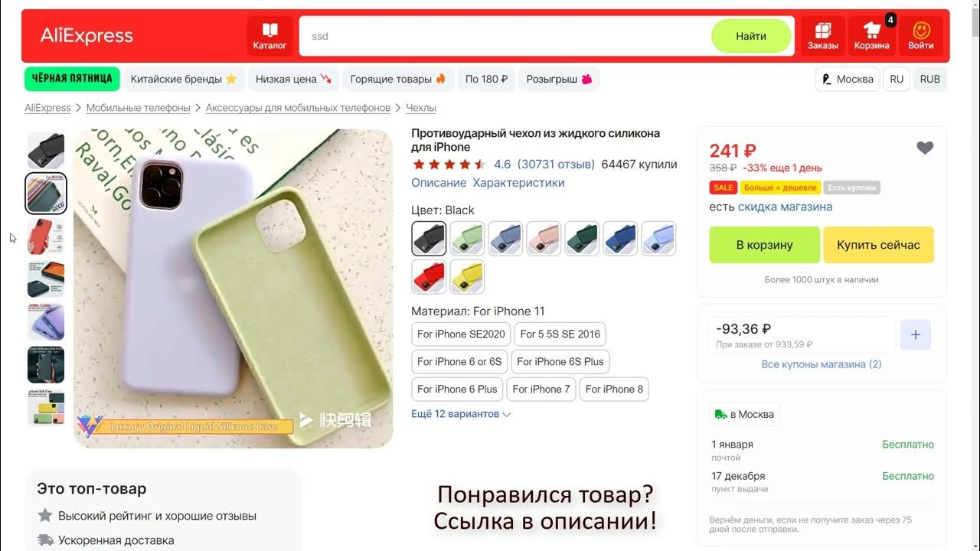Click the plus icon beside the -93,36 ₽ coupon
980x551 pixels.
[915, 335]
